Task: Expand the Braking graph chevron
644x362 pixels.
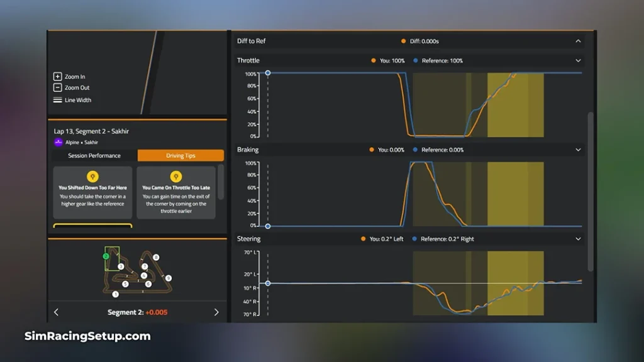Action: [579, 150]
